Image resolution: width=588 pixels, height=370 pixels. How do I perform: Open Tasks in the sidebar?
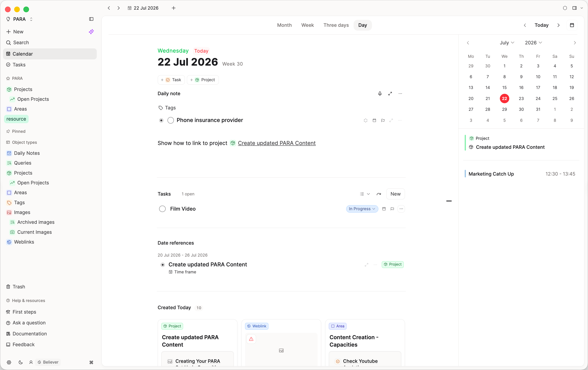click(50, 65)
